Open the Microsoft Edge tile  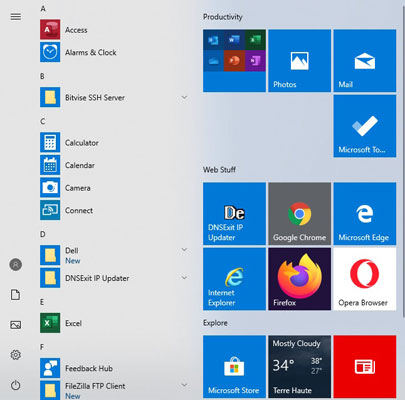tap(365, 214)
